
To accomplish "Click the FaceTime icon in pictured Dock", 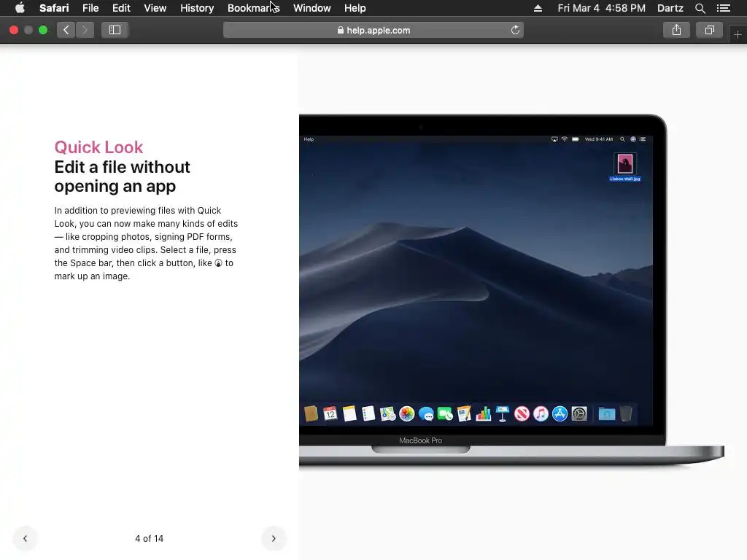I will coord(445,414).
